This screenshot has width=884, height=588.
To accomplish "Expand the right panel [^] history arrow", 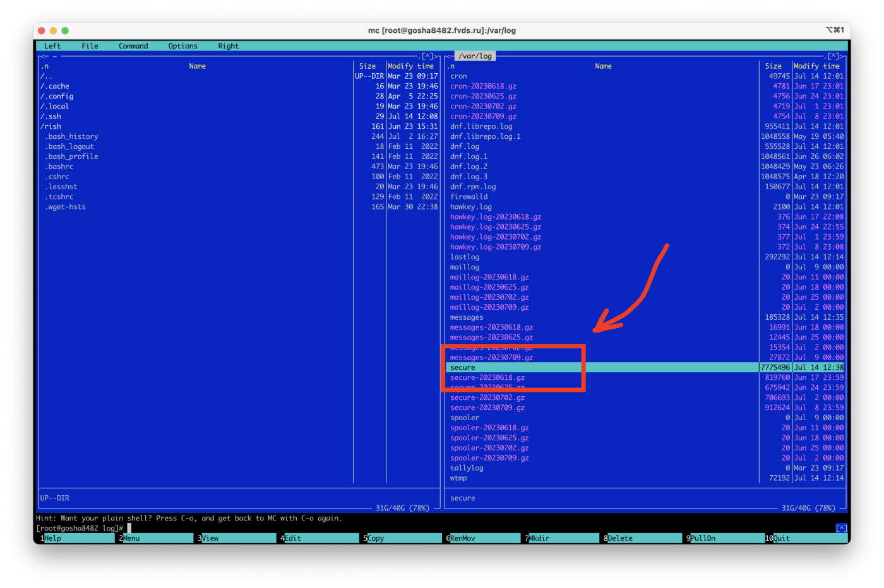I will [833, 57].
